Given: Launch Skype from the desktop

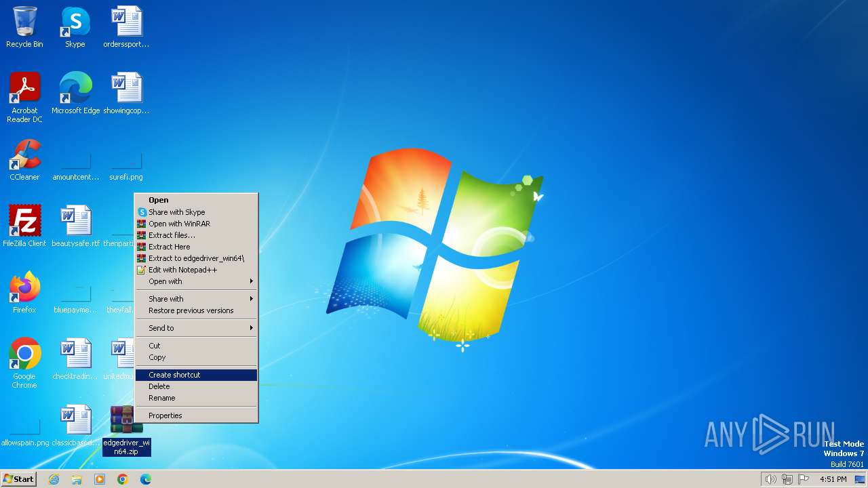Looking at the screenshot, I should 75,27.
